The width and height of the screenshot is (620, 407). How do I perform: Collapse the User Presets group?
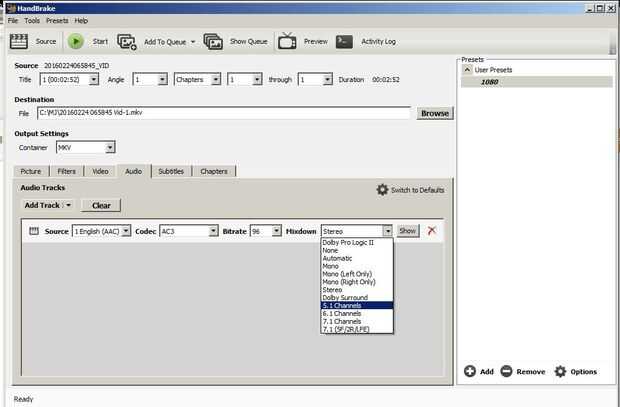click(467, 70)
